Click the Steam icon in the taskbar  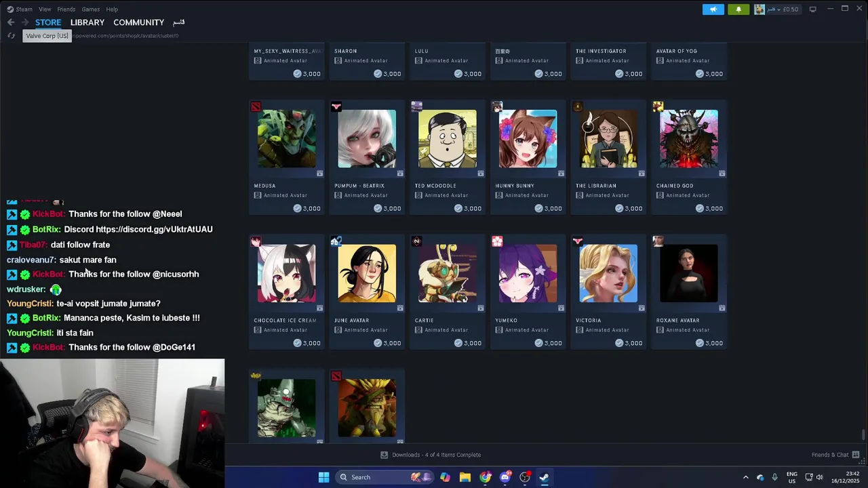coord(545,477)
